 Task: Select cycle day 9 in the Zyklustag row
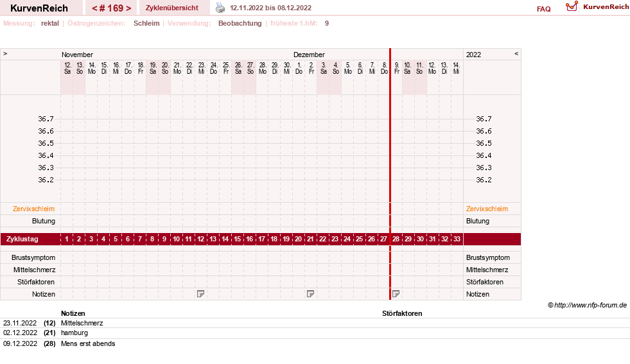(164, 239)
